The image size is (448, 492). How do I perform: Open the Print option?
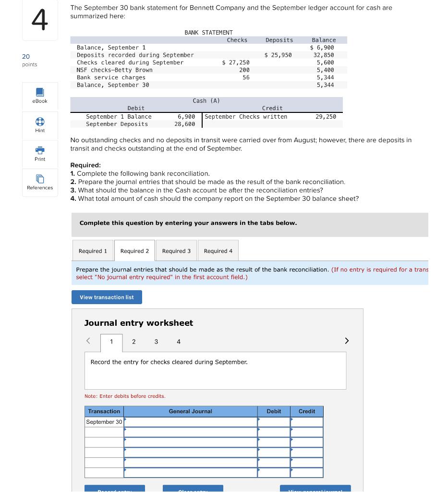tap(40, 154)
